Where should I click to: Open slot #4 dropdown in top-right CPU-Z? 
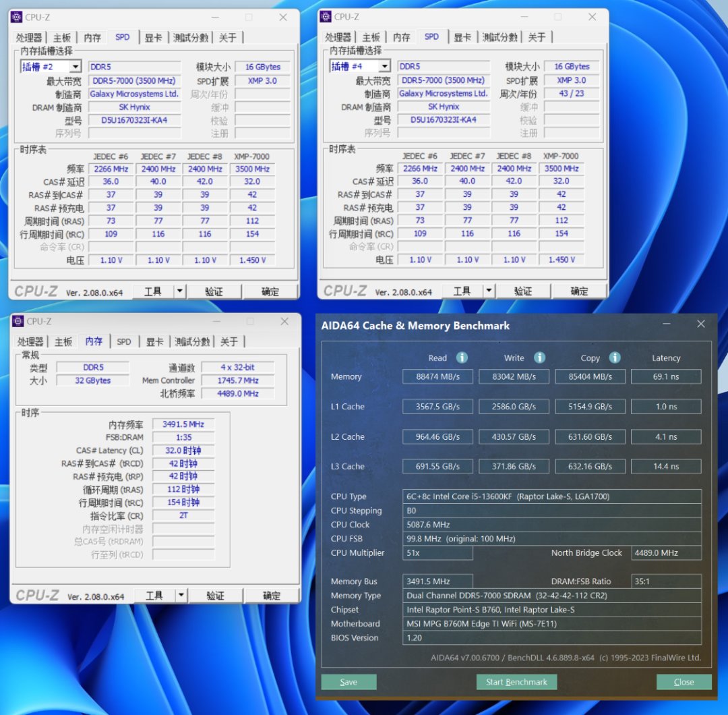385,66
